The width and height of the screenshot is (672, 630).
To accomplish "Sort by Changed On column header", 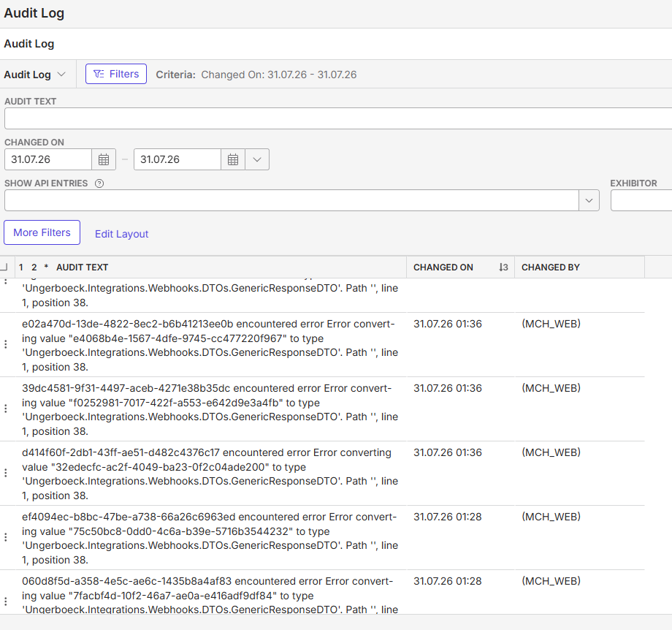I will click(x=443, y=267).
